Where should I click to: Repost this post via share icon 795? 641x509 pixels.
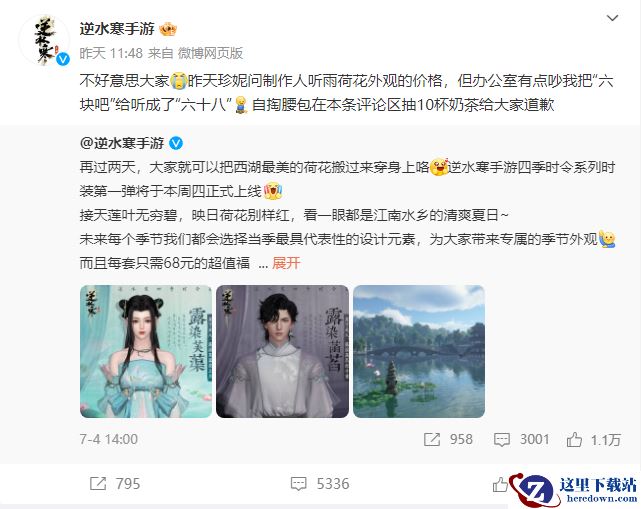pyautogui.click(x=98, y=484)
